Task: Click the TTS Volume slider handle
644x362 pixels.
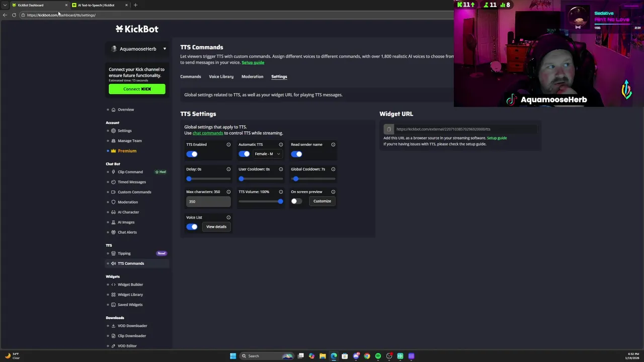Action: point(280,202)
